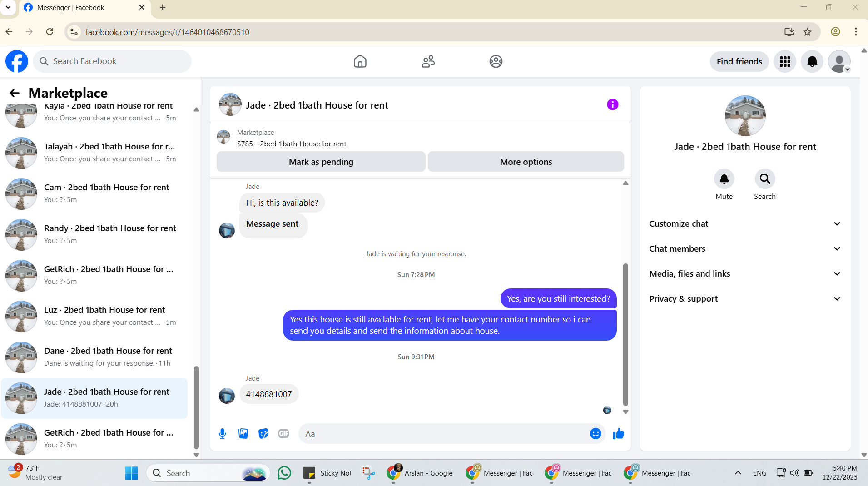This screenshot has height=486, width=868.
Task: Send a thumbs-up like
Action: click(x=618, y=434)
